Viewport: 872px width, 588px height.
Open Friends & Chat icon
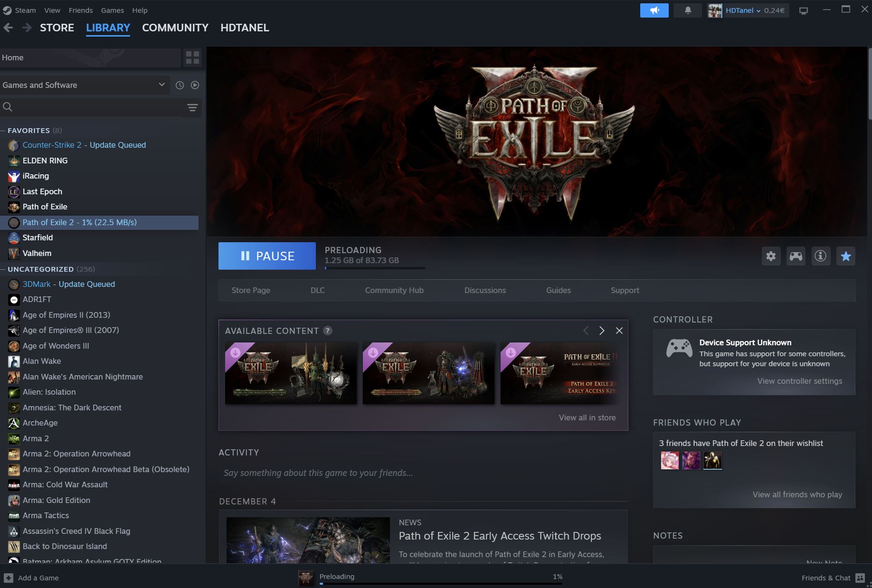[x=860, y=578]
